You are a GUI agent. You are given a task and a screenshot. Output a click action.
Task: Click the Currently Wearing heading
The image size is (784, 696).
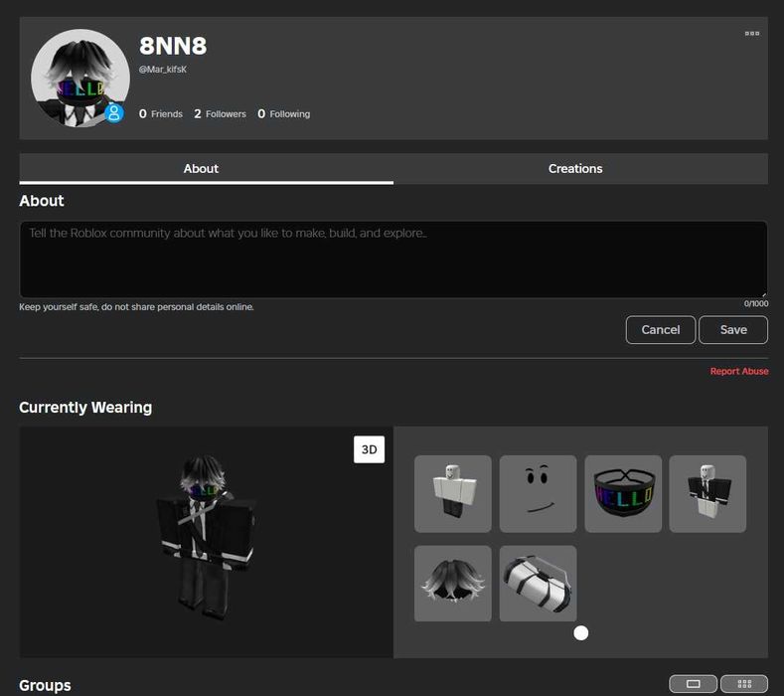click(x=85, y=408)
